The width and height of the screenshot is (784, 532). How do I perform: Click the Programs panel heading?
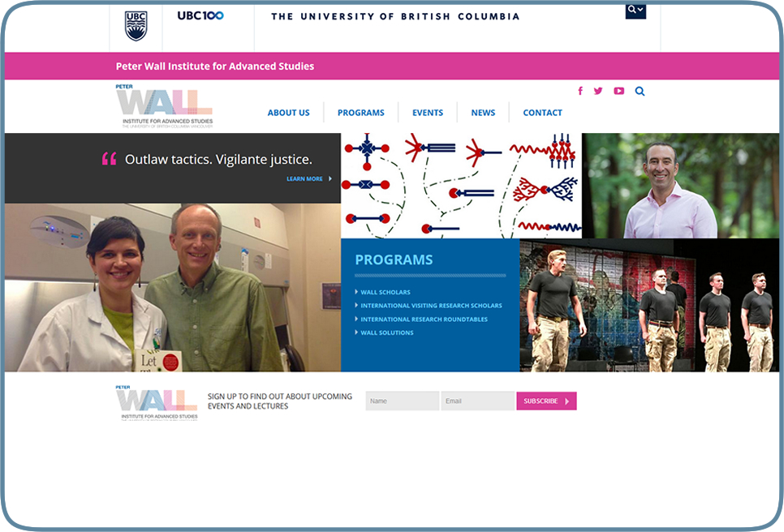click(x=394, y=260)
